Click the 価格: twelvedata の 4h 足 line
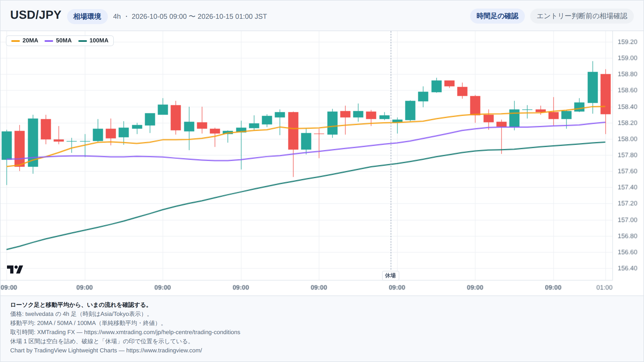This screenshot has width=644, height=362. point(81,314)
